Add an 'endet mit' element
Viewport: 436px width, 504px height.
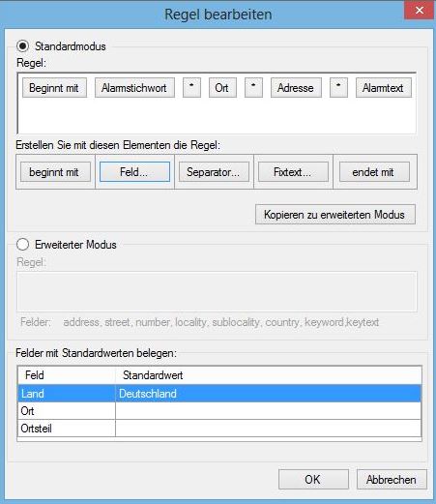pyautogui.click(x=374, y=172)
